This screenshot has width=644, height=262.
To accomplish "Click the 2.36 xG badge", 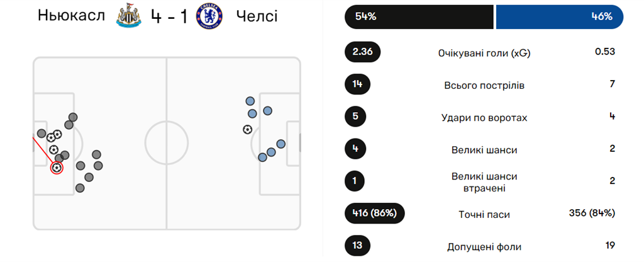I will 364,53.
